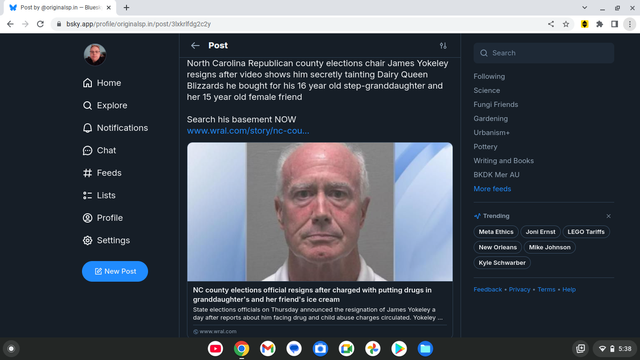Viewport: 640px width, 360px height.
Task: Select the Pottery feed
Action: point(485,147)
